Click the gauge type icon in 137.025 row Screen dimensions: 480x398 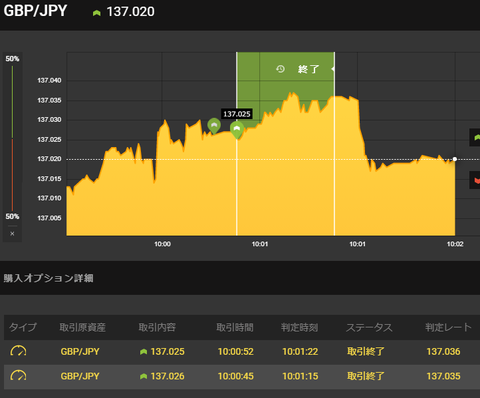point(18,351)
